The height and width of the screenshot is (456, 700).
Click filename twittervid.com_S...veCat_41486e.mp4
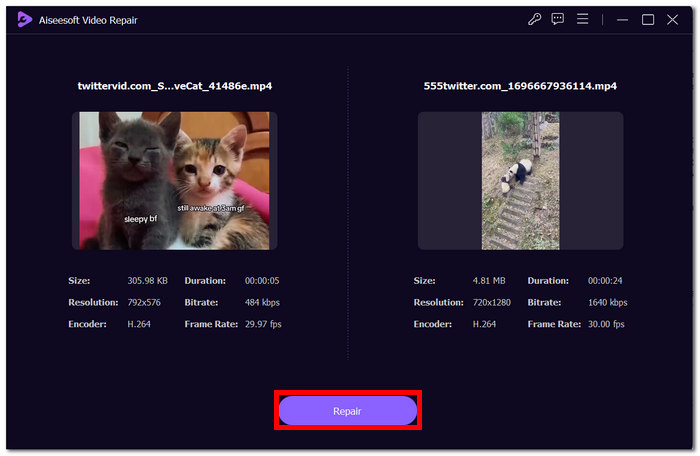click(x=175, y=86)
